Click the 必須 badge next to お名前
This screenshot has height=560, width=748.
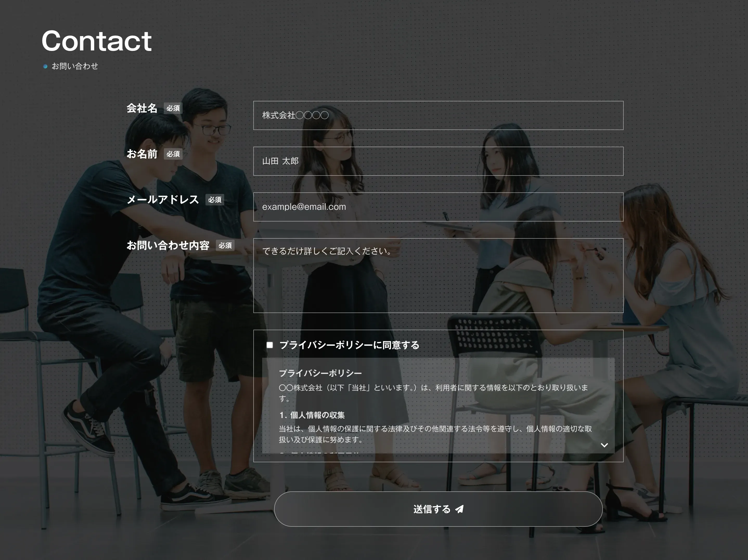173,154
